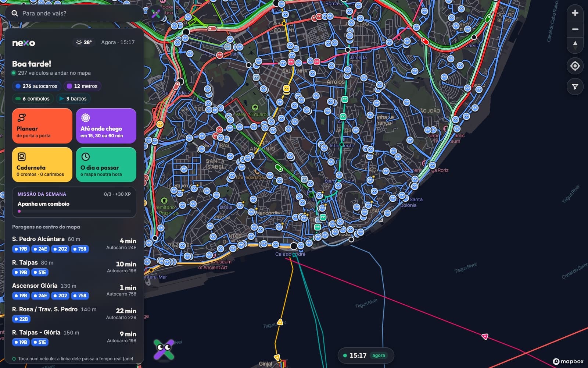Image resolution: width=588 pixels, height=368 pixels.
Task: Click the '4 min Autocarro 24E' arrival time
Action: coord(121,244)
